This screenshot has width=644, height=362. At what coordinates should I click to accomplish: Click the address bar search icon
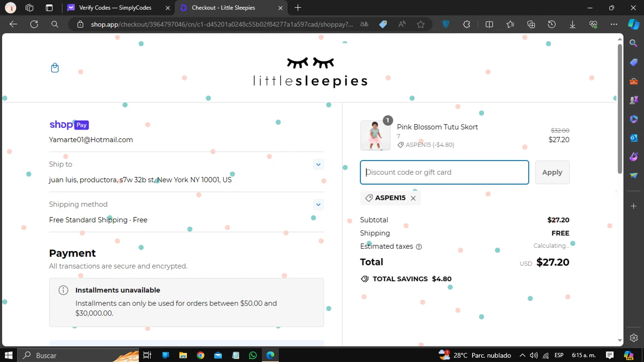pos(55,24)
